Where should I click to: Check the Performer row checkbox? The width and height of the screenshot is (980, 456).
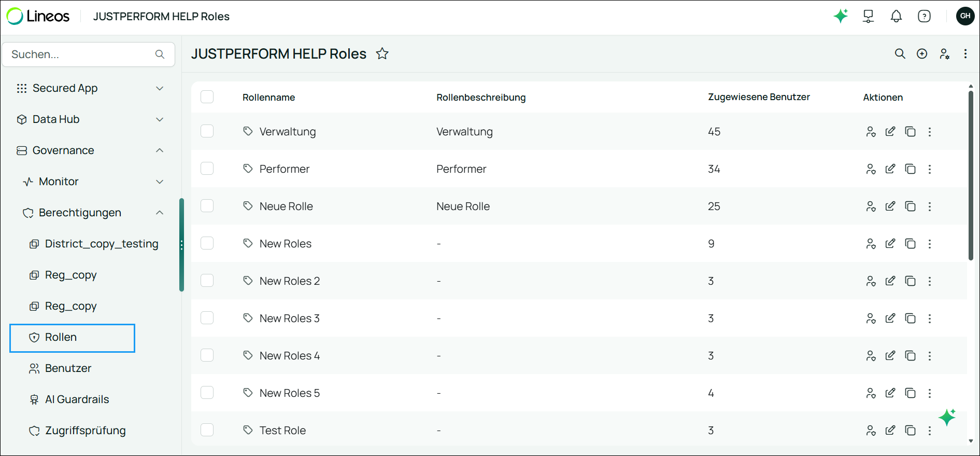click(207, 169)
